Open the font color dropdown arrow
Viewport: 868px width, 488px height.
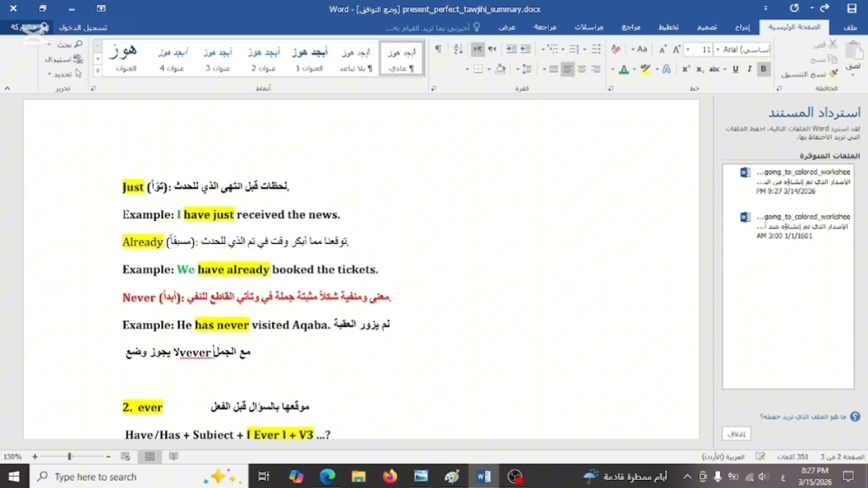pyautogui.click(x=613, y=69)
